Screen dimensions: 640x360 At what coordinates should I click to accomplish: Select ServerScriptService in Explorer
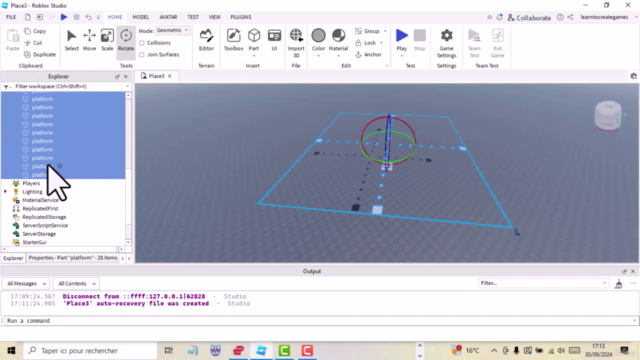tap(45, 225)
